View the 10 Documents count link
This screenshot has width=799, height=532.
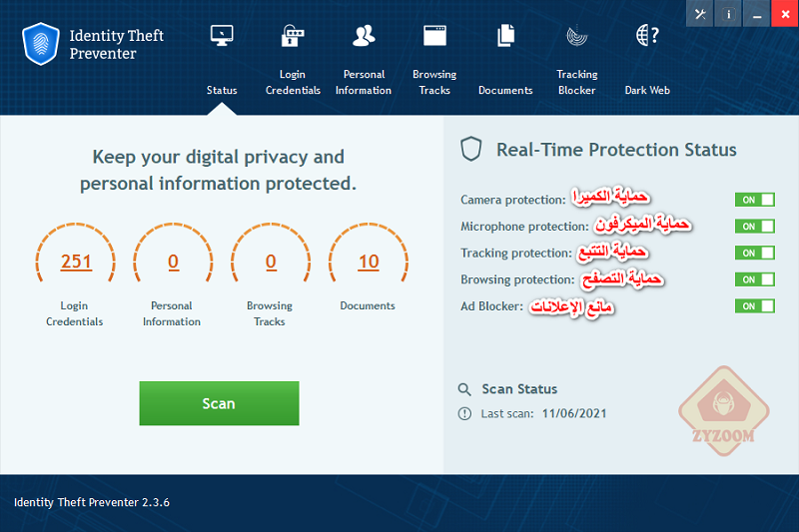(369, 262)
